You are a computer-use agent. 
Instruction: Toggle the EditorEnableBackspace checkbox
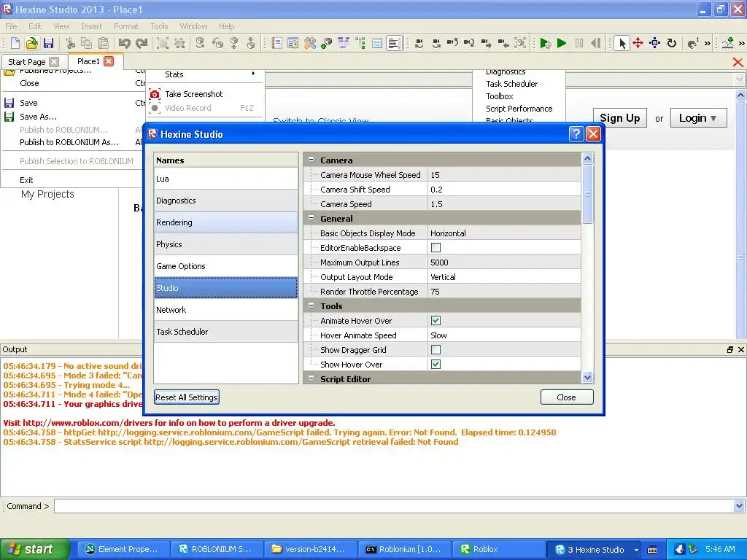point(436,248)
